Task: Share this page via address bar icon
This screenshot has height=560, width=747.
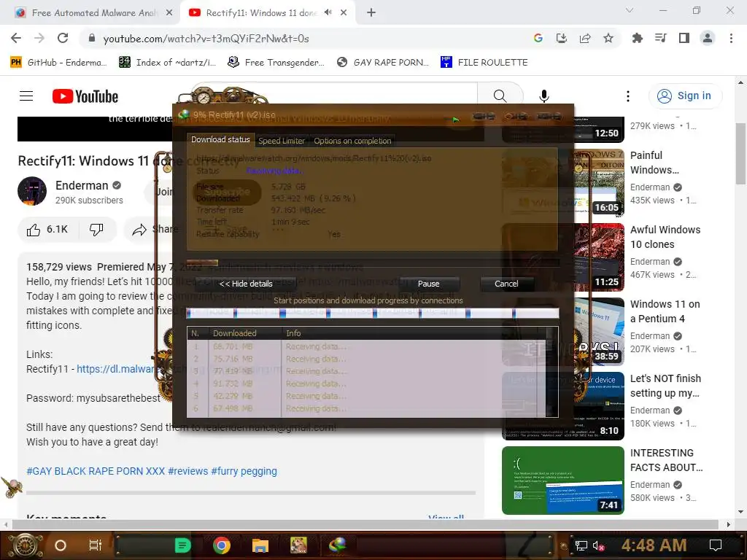Action: click(585, 38)
